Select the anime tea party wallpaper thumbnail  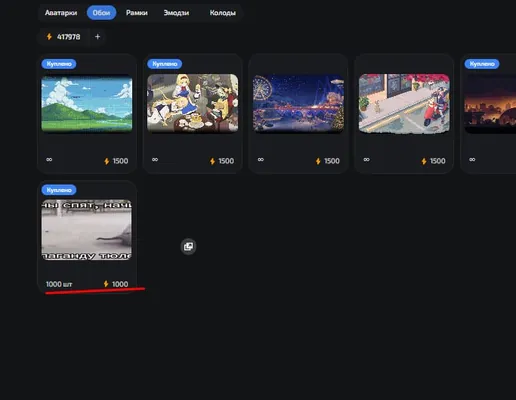193,103
